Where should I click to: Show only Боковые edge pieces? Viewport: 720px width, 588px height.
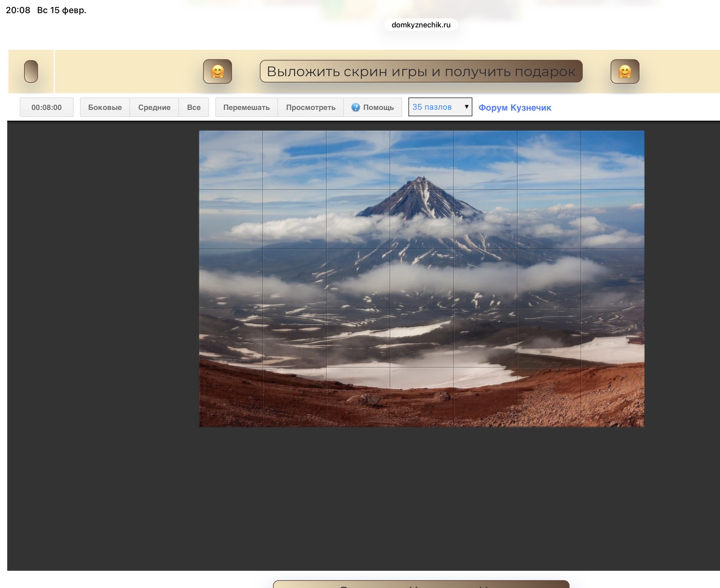click(x=105, y=108)
